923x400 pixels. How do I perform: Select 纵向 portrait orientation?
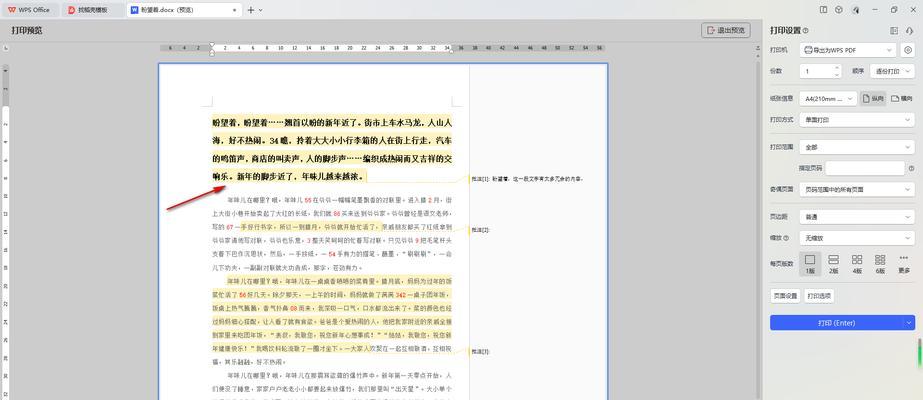(873, 99)
